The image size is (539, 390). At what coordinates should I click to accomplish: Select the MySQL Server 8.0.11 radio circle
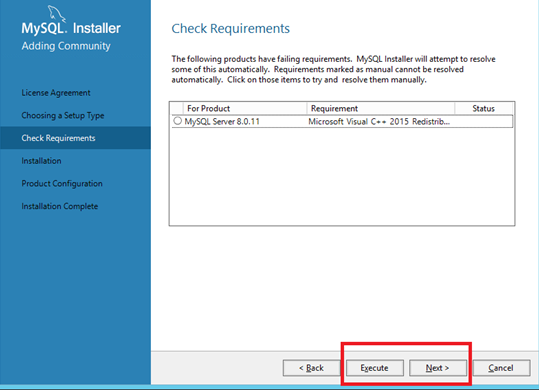coord(177,121)
